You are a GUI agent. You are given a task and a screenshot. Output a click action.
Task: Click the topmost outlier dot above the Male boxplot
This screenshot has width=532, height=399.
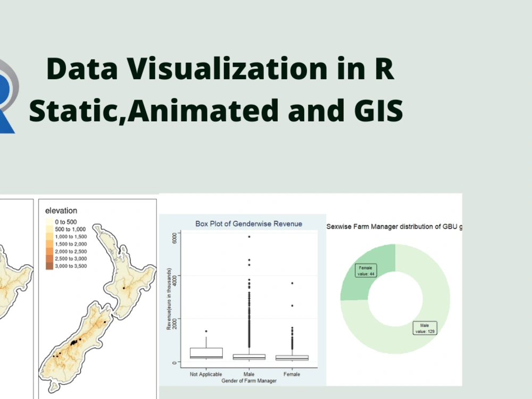point(249,237)
